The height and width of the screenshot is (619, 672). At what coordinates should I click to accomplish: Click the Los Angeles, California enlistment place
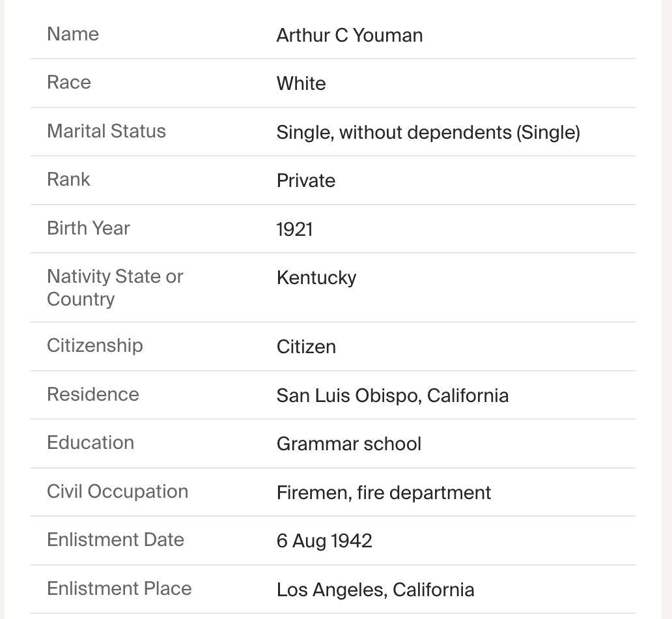coord(375,590)
